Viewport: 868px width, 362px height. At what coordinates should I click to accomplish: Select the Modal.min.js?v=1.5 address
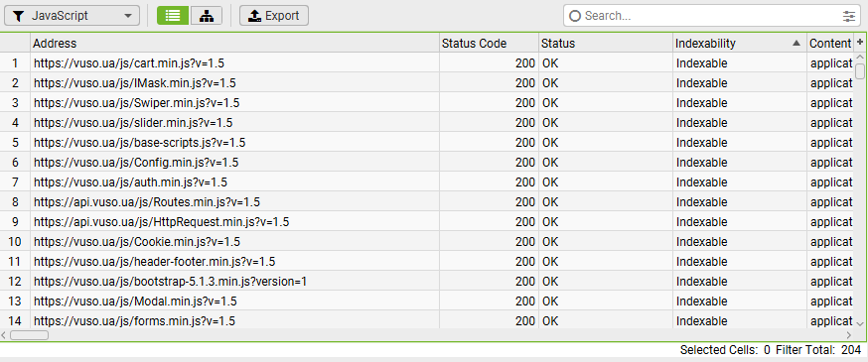pos(136,302)
